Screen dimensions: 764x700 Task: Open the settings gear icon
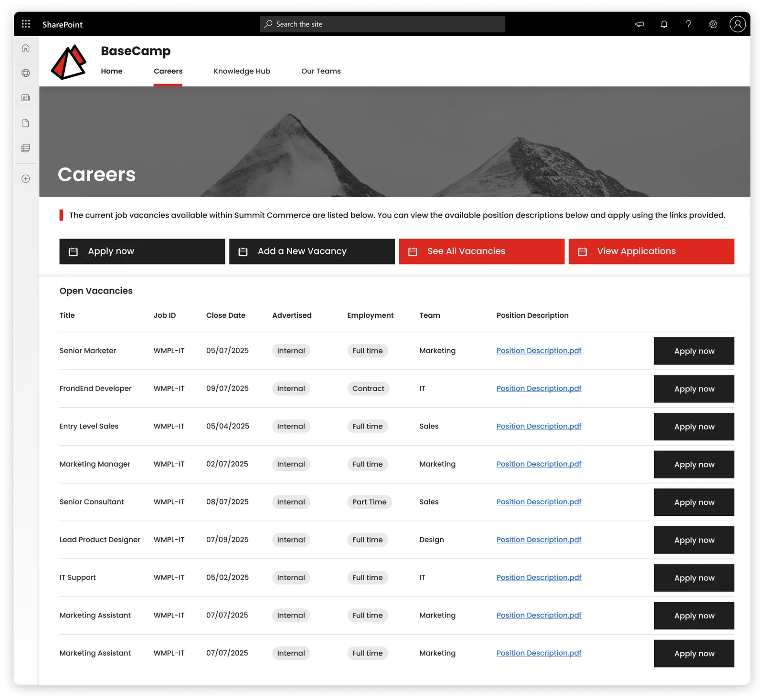pos(713,24)
